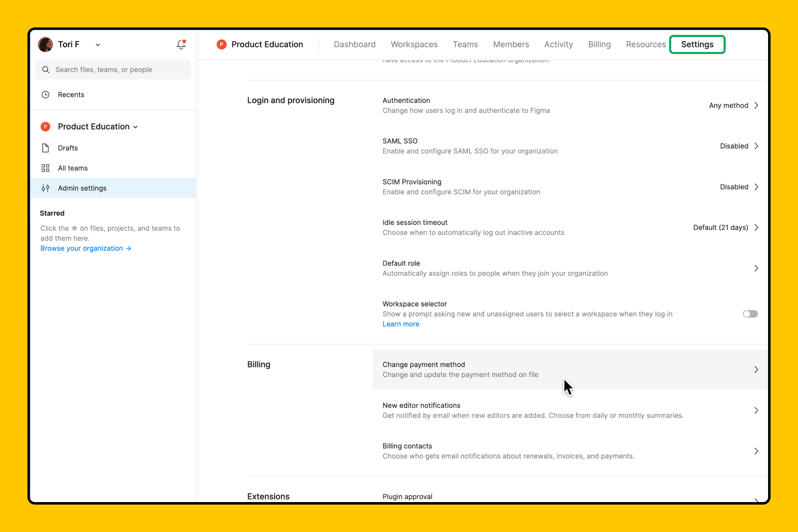
Task: Open the account dropdown next to Tori F
Action: coord(98,44)
